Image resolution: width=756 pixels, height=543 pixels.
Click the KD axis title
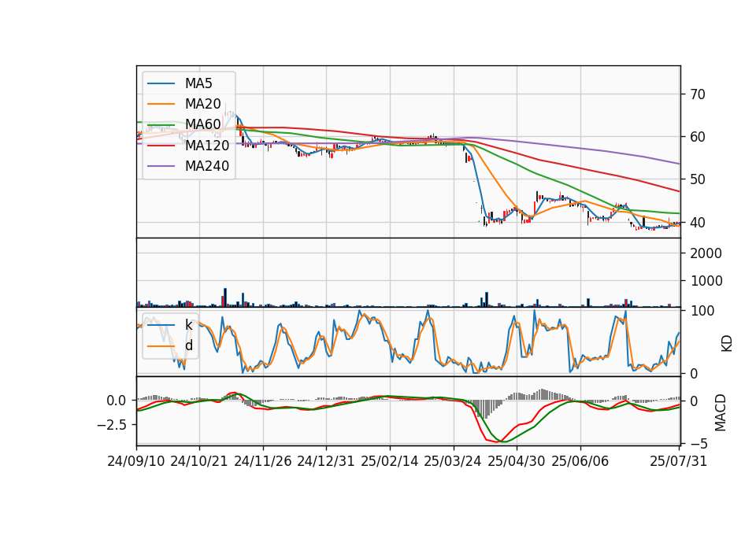pyautogui.click(x=727, y=344)
